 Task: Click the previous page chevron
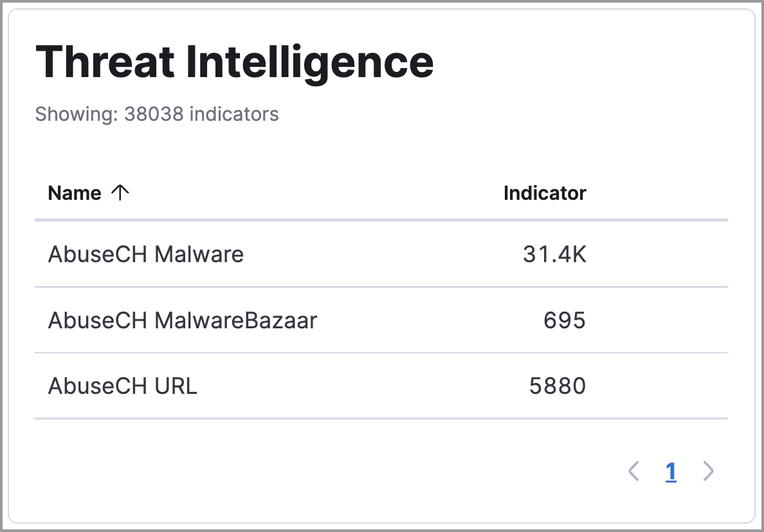[x=633, y=471]
